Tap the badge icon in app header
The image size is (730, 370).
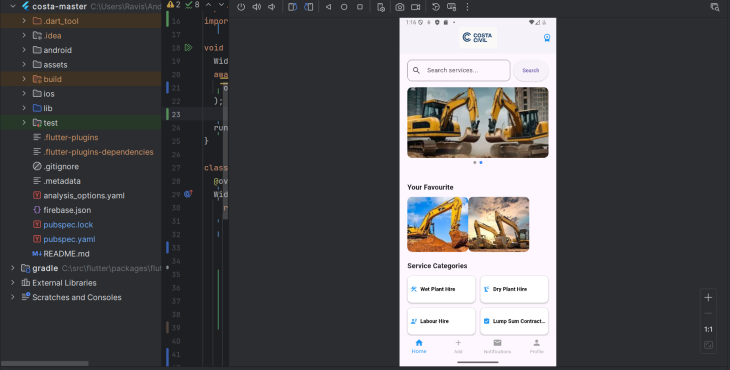click(x=547, y=38)
